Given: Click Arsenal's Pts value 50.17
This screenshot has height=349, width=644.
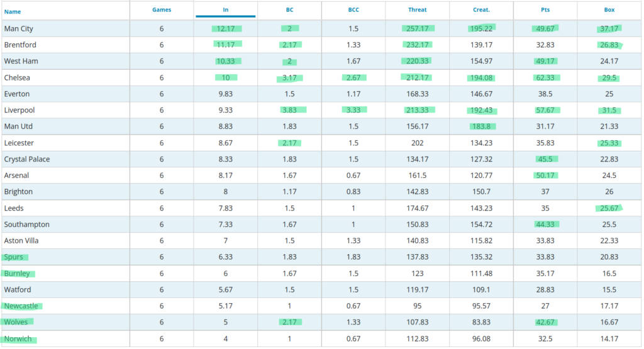Looking at the screenshot, I should pos(545,175).
